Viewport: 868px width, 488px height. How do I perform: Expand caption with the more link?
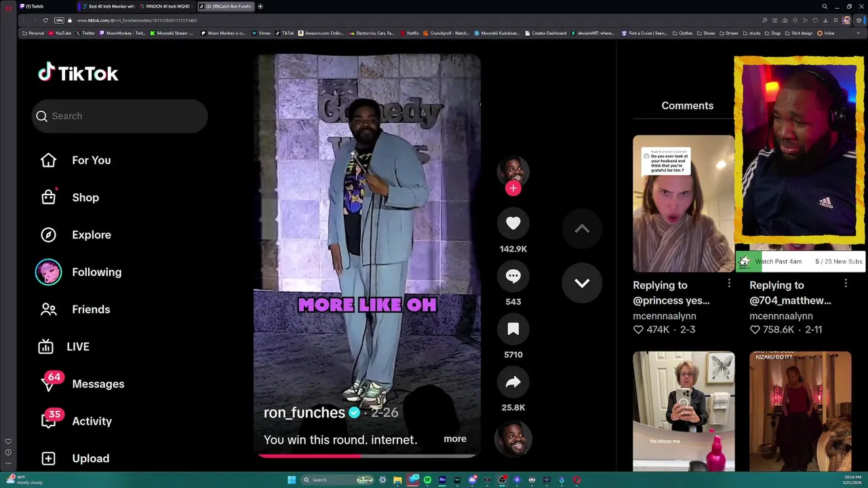tap(455, 439)
